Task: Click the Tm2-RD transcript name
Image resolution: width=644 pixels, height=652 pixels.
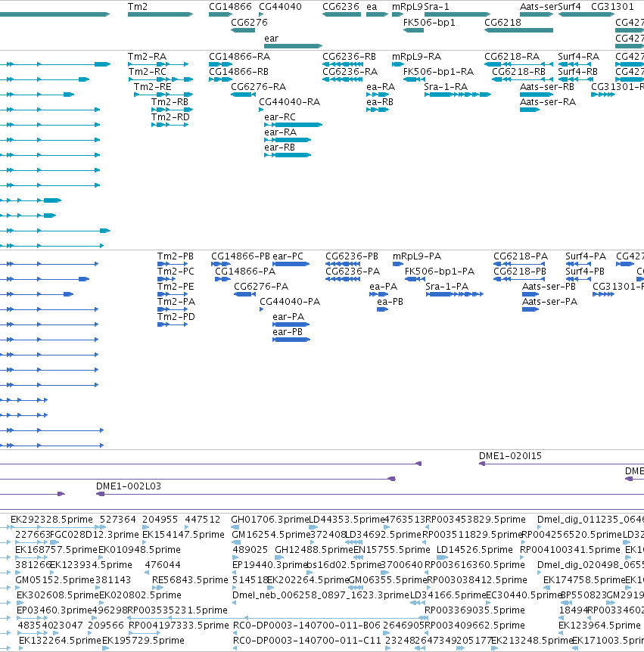Action: 170,117
